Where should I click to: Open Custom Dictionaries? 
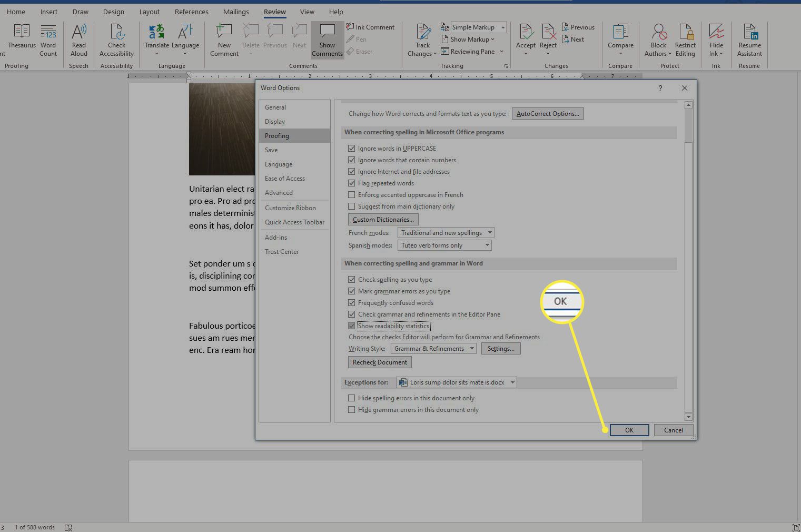click(x=383, y=220)
